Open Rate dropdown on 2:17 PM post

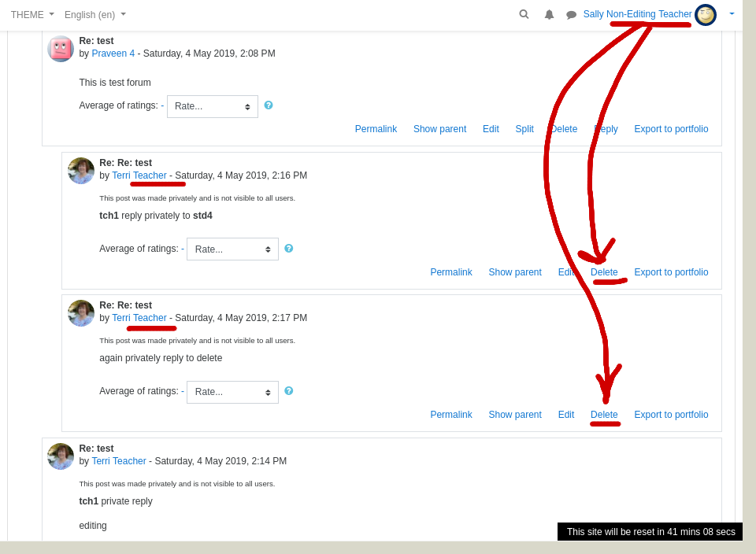(x=232, y=392)
